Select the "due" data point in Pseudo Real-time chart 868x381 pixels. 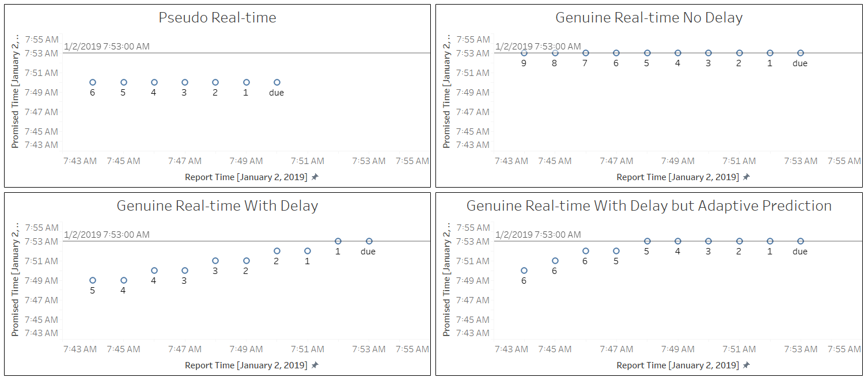(x=277, y=82)
